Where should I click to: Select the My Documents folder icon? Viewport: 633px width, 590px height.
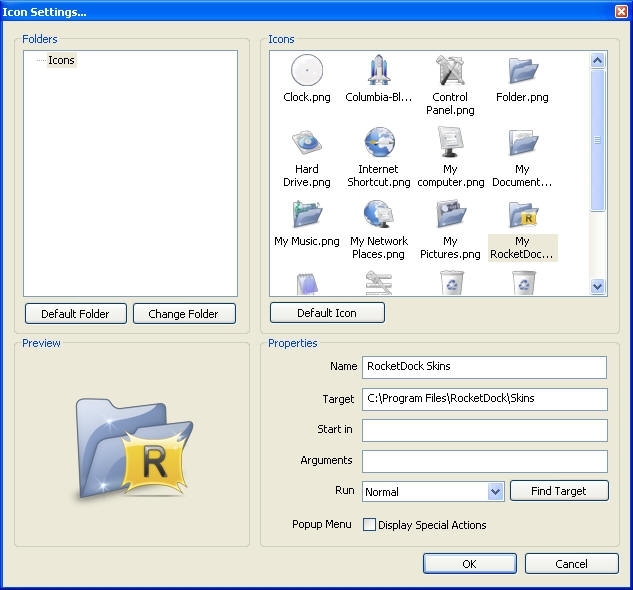[x=523, y=142]
